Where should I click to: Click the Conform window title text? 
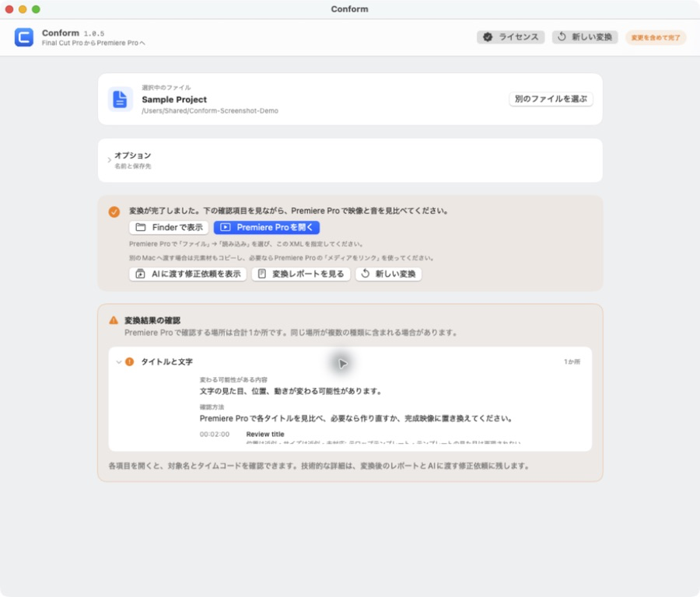pyautogui.click(x=349, y=9)
